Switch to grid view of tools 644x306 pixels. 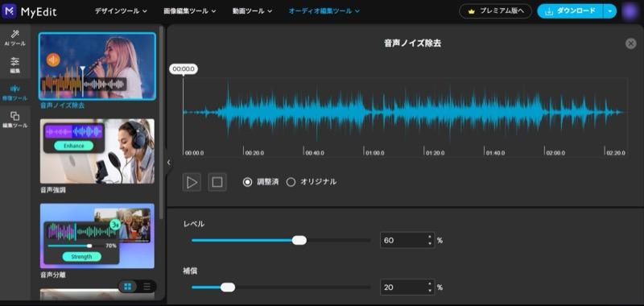(127, 287)
